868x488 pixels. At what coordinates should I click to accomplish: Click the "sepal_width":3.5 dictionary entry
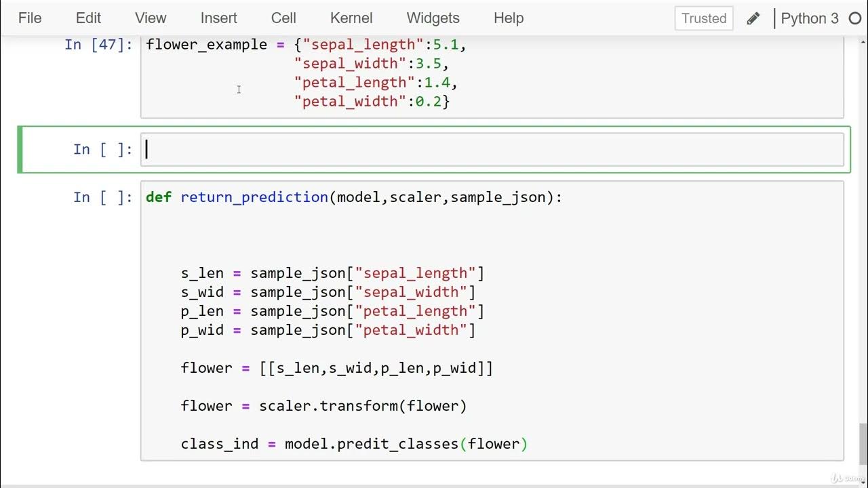click(372, 64)
